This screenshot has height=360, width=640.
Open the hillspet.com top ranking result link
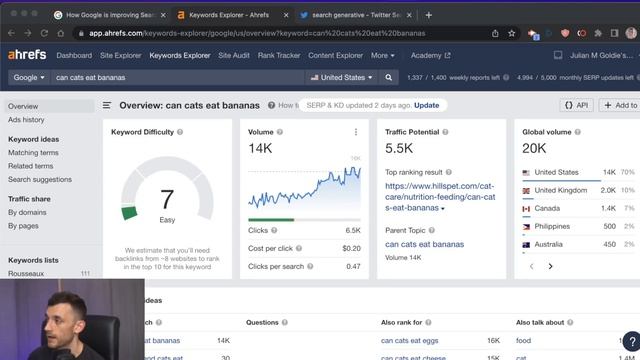point(440,197)
